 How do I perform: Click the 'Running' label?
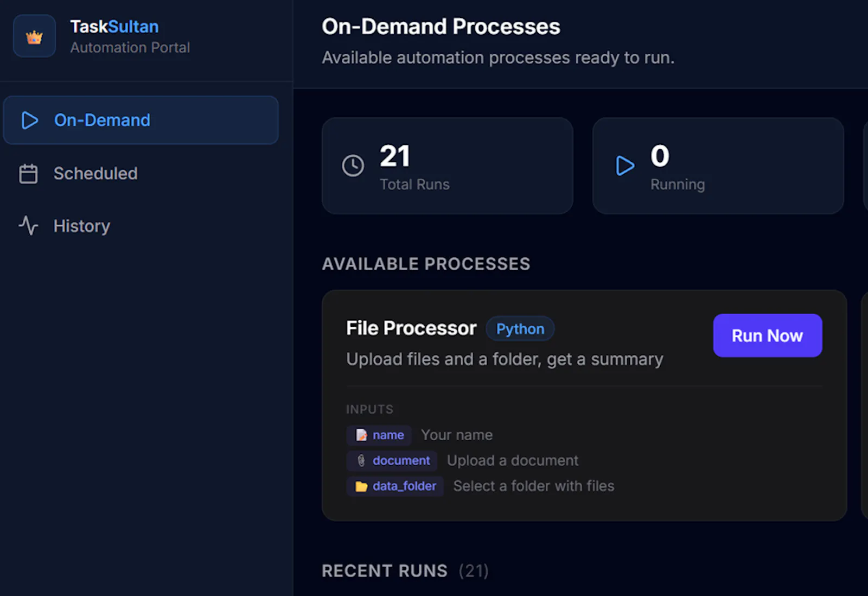click(678, 185)
